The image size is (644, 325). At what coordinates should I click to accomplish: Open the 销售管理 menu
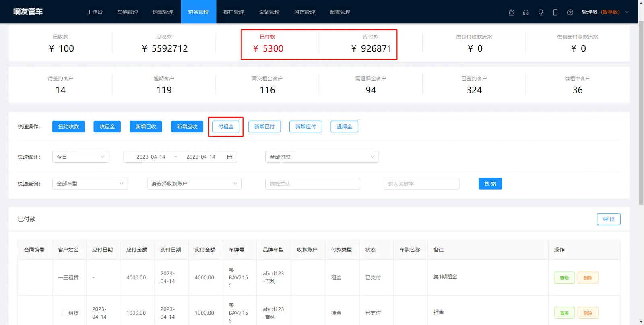[163, 12]
